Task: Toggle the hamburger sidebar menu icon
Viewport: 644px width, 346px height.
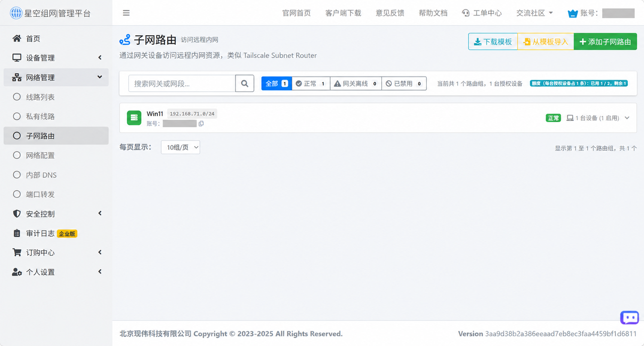Action: [x=126, y=13]
